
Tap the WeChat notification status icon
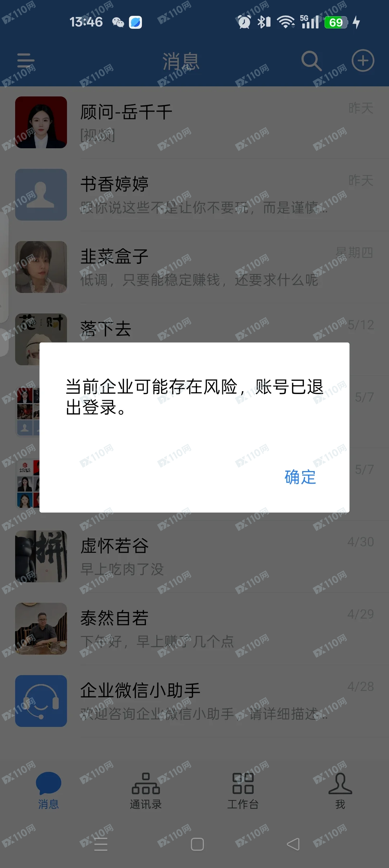tap(118, 22)
